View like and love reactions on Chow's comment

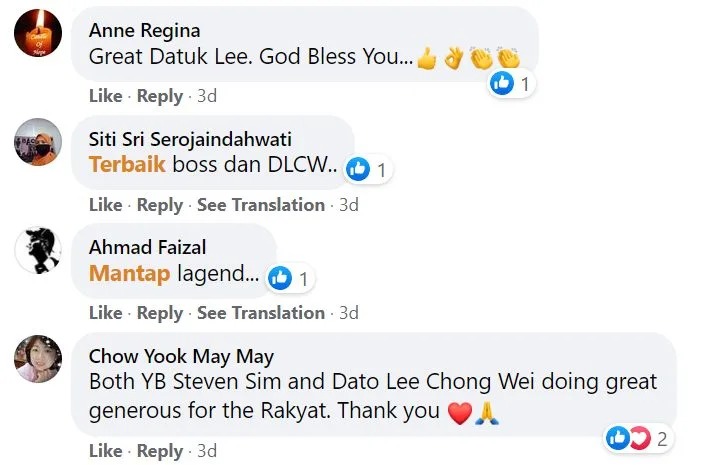click(x=638, y=438)
